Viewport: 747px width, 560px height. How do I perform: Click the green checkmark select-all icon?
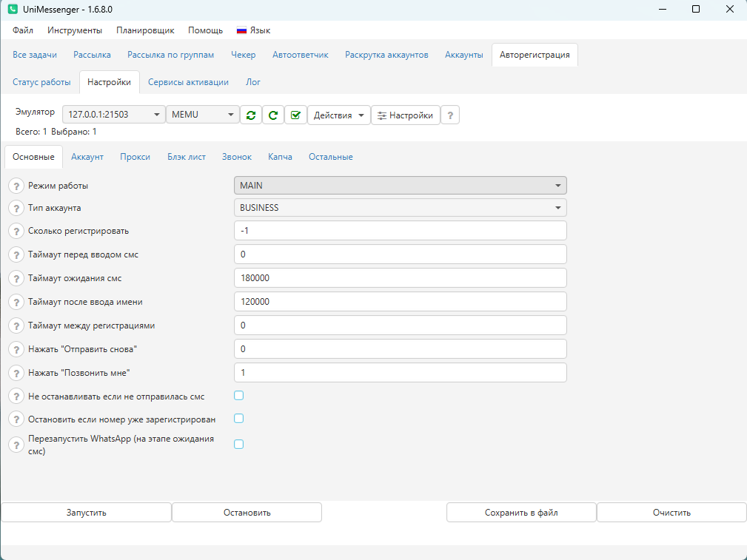(x=295, y=115)
